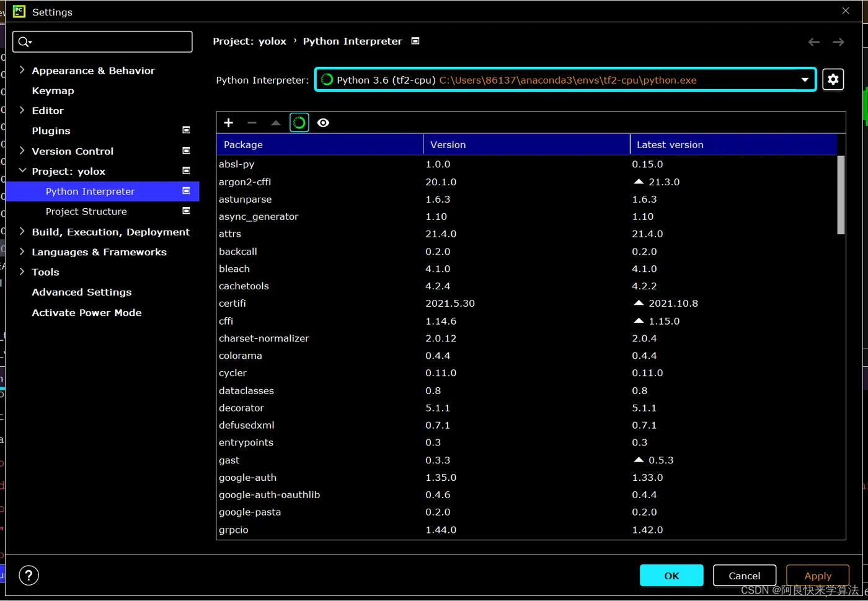Click the PyCharm logo in title bar
The image size is (868, 601).
[19, 11]
